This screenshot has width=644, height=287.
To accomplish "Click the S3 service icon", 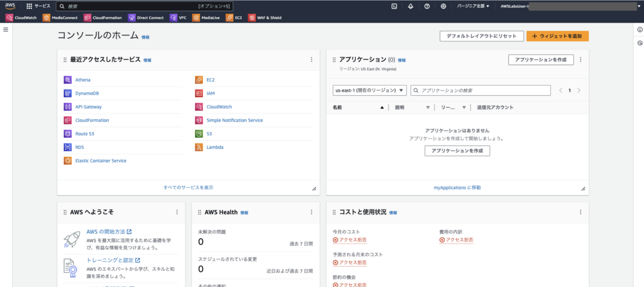I will click(x=199, y=133).
